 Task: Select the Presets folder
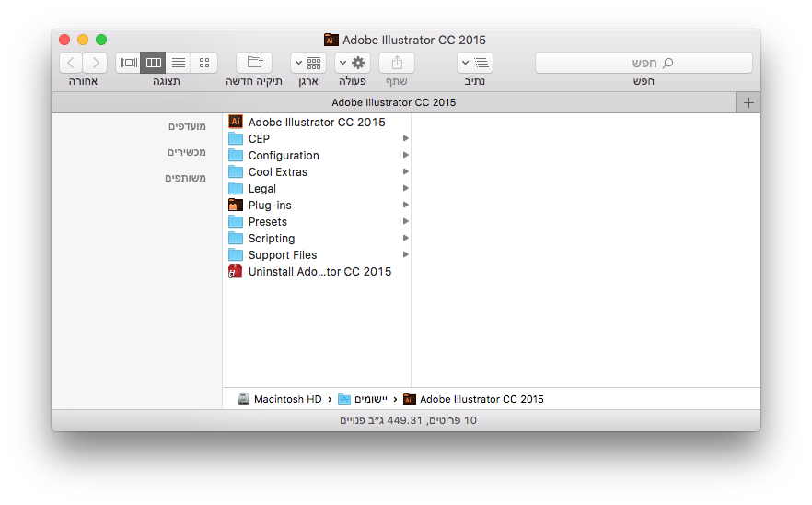(316, 221)
